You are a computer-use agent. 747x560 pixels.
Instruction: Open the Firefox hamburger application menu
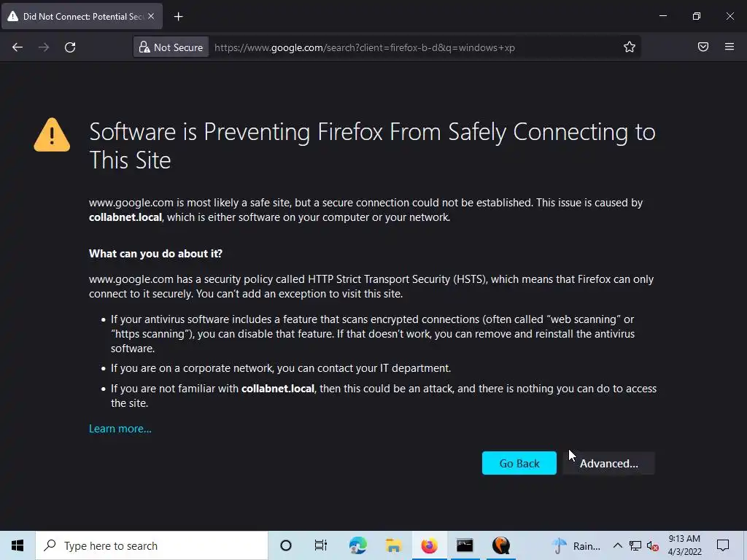[729, 47]
